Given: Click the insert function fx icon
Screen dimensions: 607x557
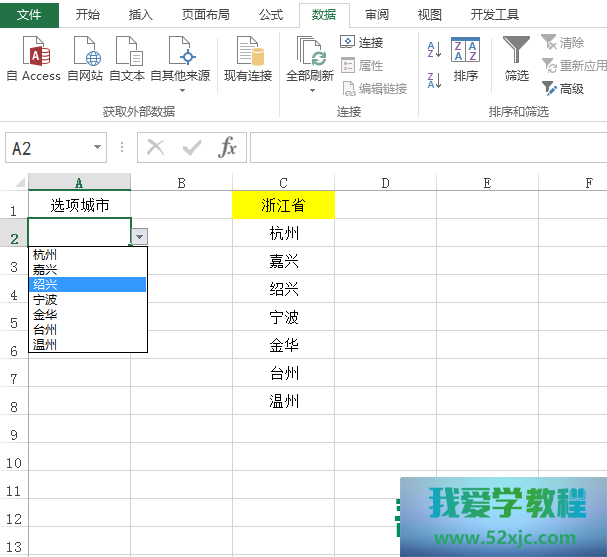Looking at the screenshot, I should (228, 148).
